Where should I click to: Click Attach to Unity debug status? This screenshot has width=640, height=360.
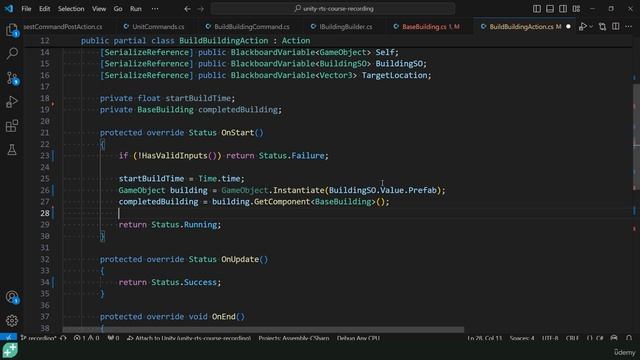pyautogui.click(x=189, y=338)
